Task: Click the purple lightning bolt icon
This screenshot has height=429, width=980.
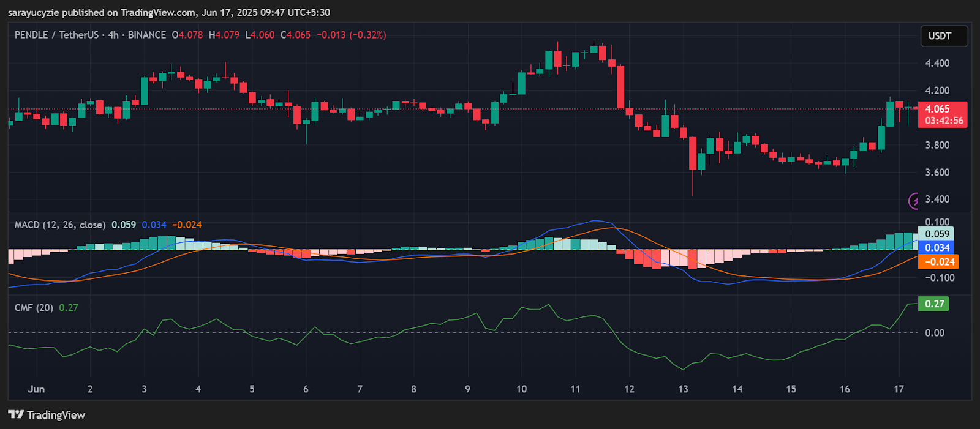Action: coord(914,201)
